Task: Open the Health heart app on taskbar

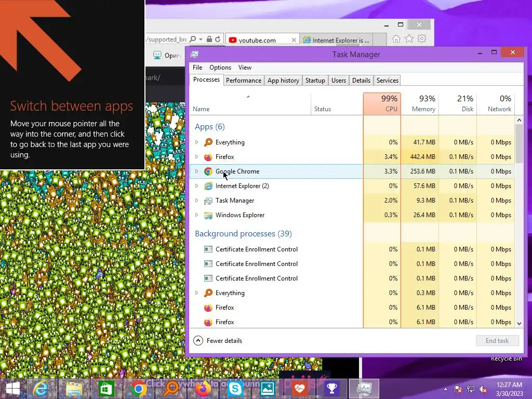Action: coord(300,389)
